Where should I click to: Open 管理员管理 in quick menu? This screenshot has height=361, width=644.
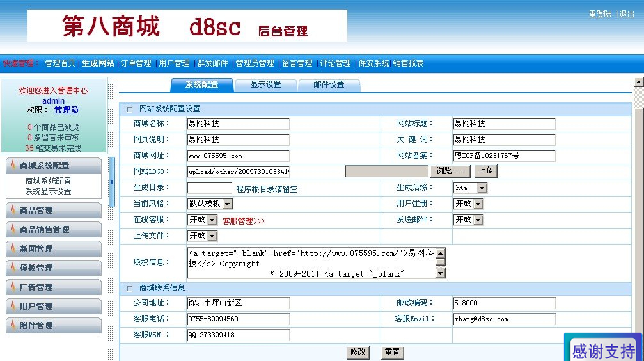tap(255, 63)
